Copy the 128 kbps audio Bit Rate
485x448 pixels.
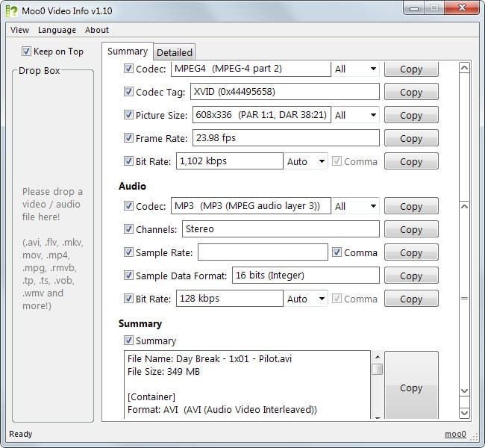pyautogui.click(x=411, y=299)
